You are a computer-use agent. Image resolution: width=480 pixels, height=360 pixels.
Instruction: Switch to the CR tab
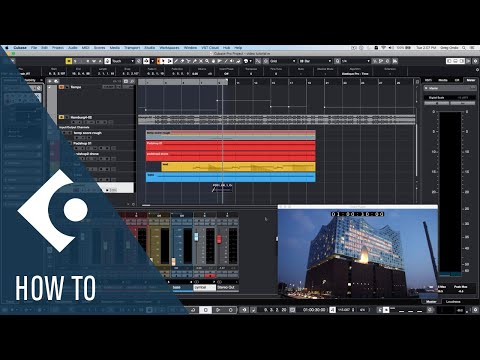457,80
